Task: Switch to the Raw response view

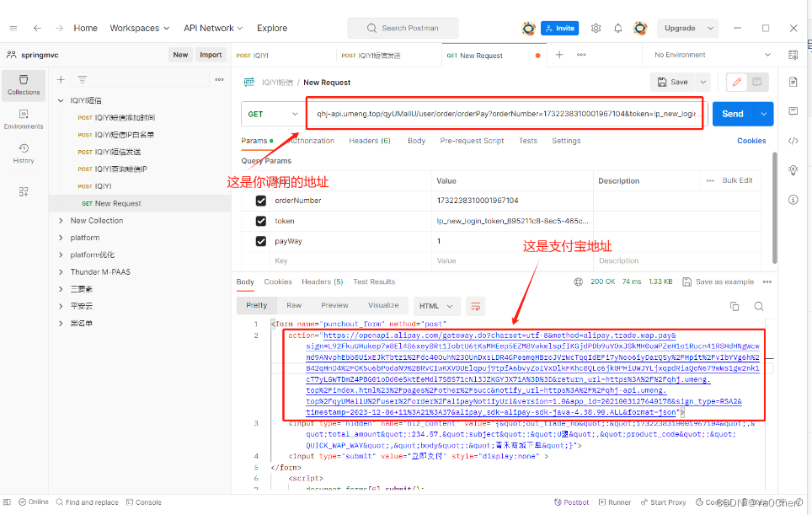Action: (x=294, y=305)
